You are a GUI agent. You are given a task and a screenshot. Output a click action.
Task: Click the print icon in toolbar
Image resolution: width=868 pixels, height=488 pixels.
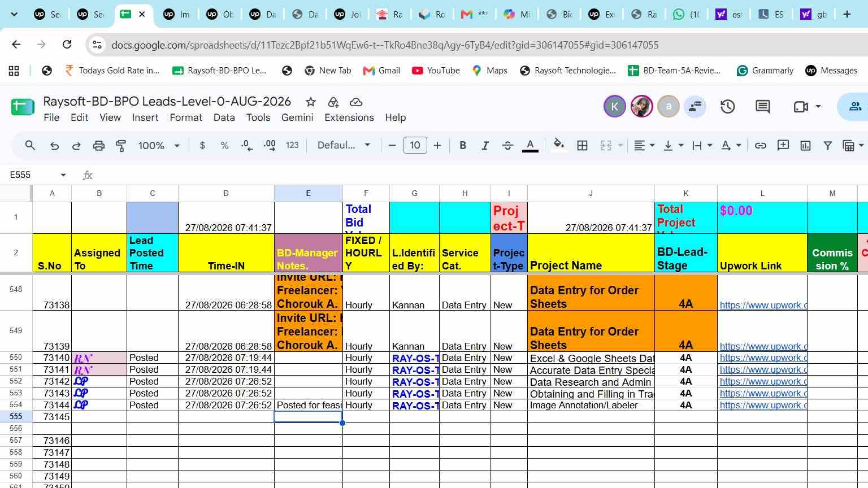click(x=99, y=146)
